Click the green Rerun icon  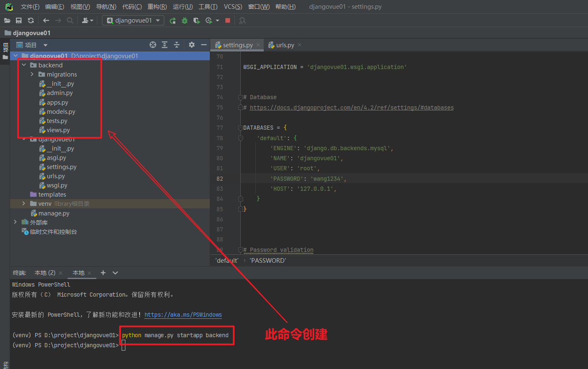[x=173, y=20]
